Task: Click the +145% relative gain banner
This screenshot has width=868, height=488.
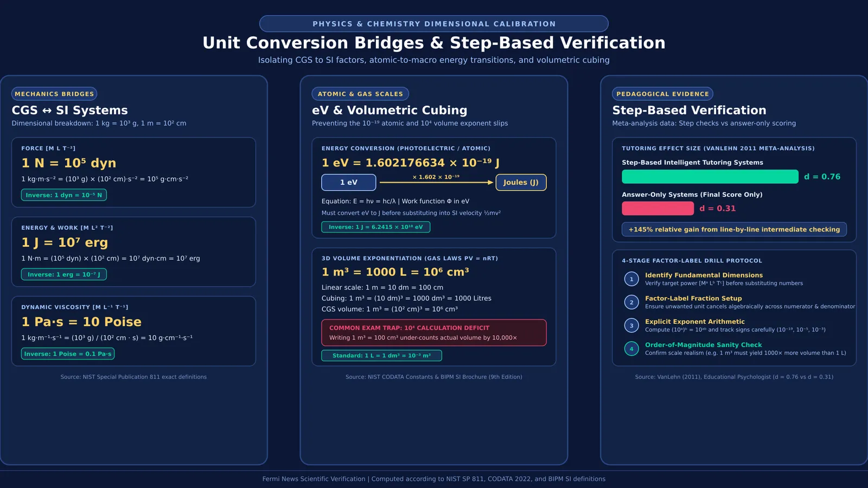Action: (x=734, y=229)
